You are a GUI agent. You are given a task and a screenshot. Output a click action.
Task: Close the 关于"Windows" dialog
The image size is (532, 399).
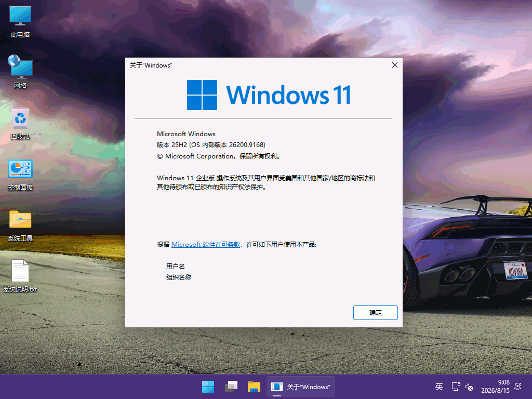tap(395, 65)
